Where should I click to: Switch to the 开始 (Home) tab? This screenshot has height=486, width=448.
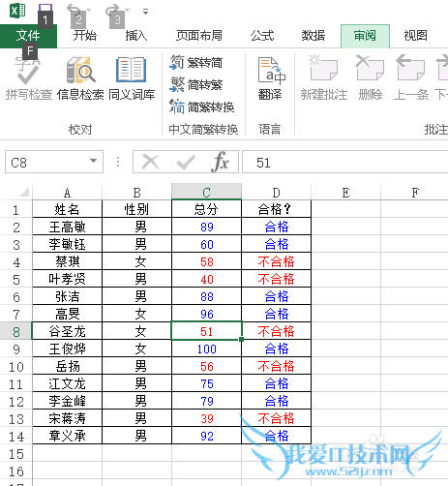(x=85, y=36)
